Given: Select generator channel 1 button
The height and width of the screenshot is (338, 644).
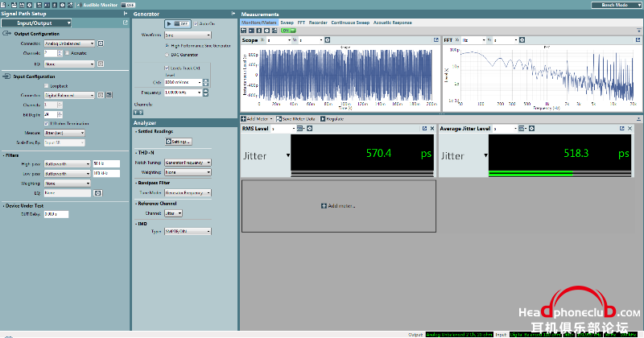Looking at the screenshot, I should [136, 112].
